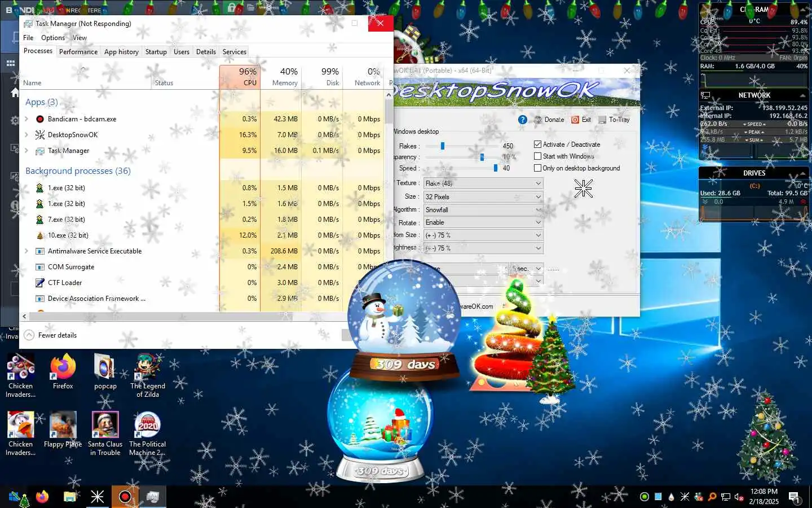This screenshot has height=508, width=812.
Task: Open Task Manager File menu
Action: (28, 38)
